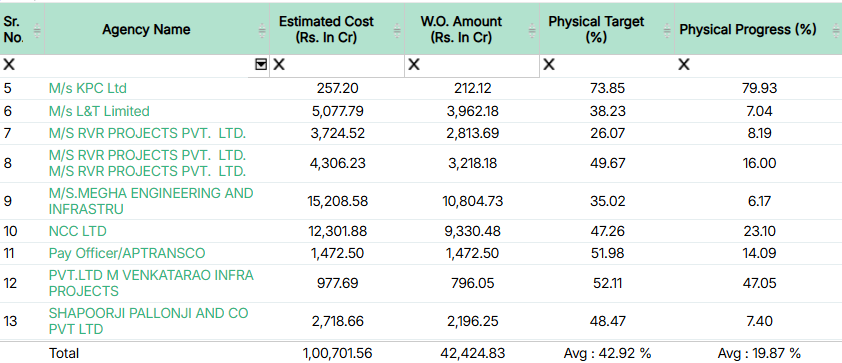Viewport: 842px width, 363px height.
Task: Select the estimated cost cell 15,208.58
Action: [337, 201]
